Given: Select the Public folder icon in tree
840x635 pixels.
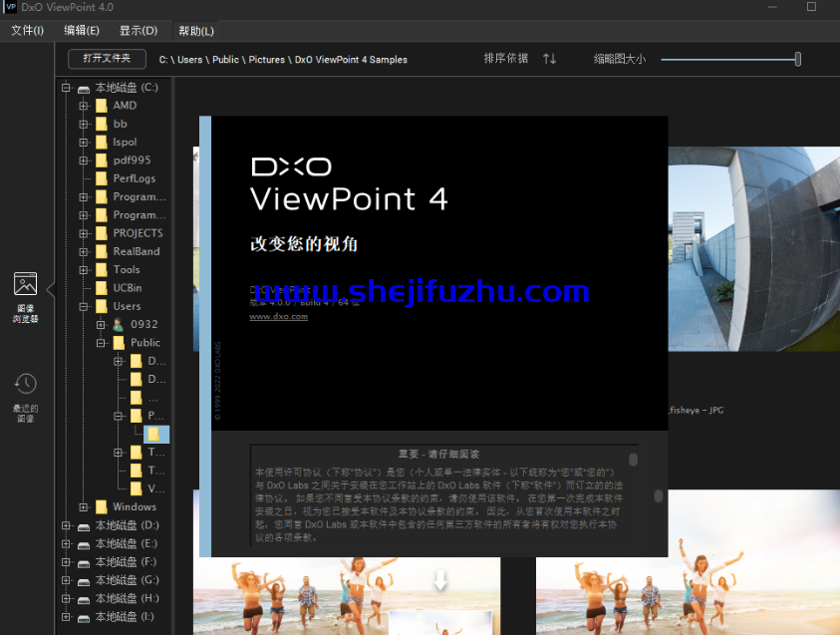Looking at the screenshot, I should (x=119, y=342).
